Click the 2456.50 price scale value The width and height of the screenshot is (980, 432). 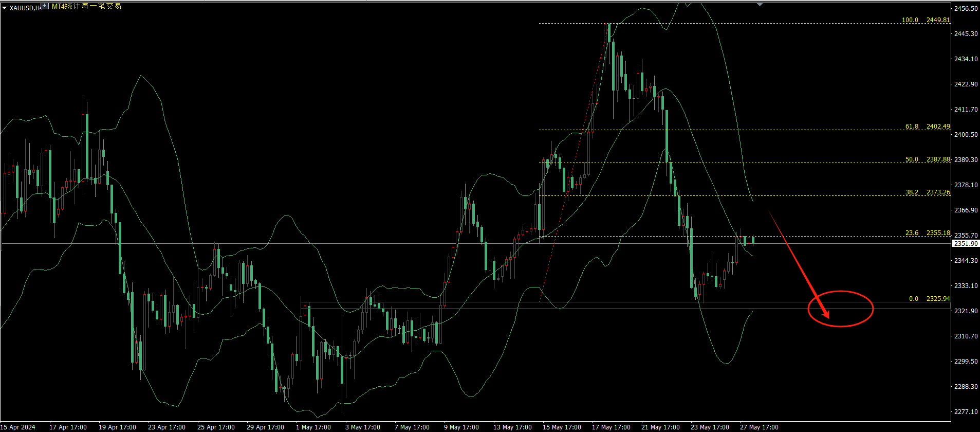click(966, 9)
